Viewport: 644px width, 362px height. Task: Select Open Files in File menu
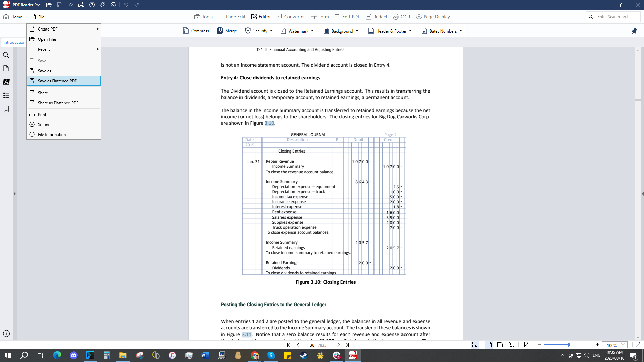(x=64, y=39)
